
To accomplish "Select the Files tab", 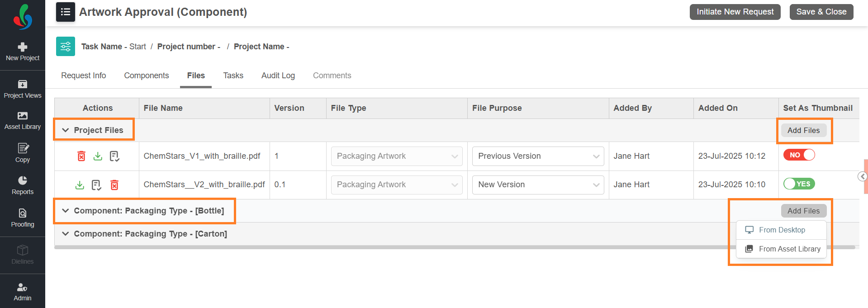I will (x=196, y=76).
